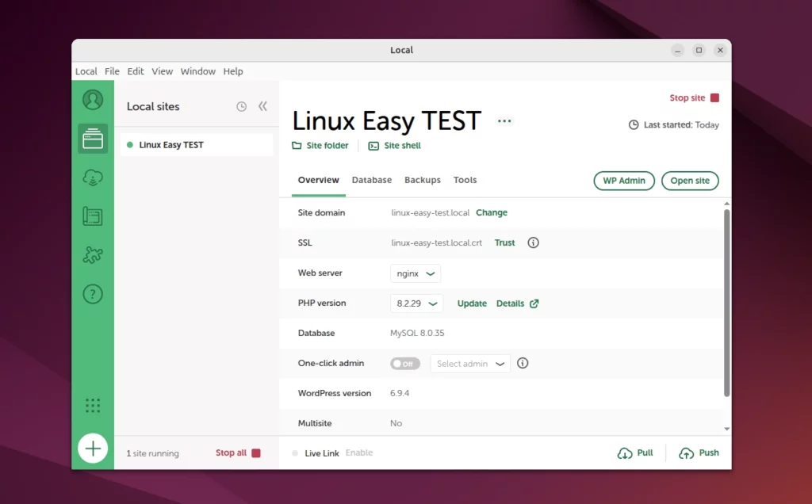
Task: Open the Add-ons puzzle icon in sidebar
Action: [x=93, y=255]
